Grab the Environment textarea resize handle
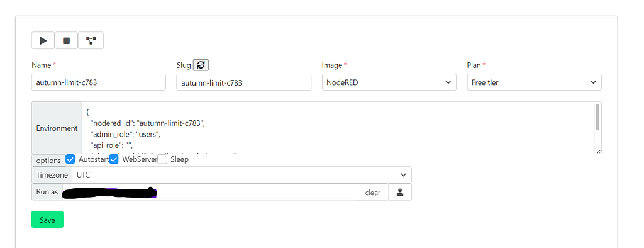This screenshot has width=644, height=248. pos(599,151)
